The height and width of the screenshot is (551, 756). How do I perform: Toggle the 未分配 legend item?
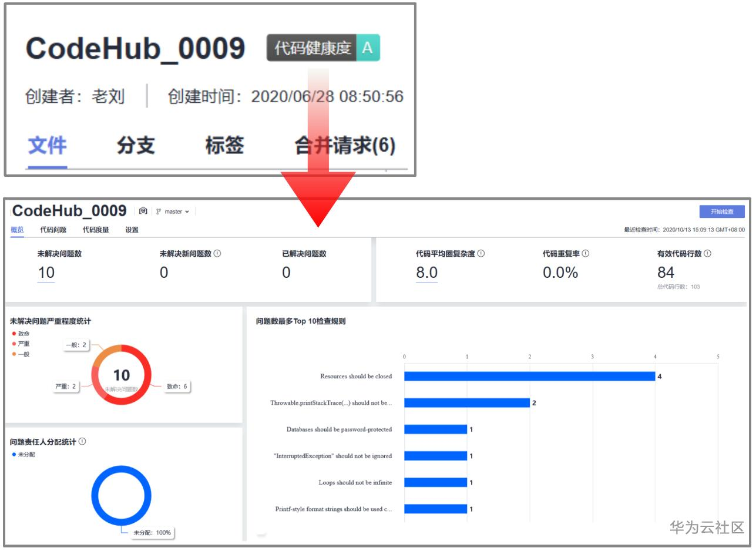pos(23,455)
